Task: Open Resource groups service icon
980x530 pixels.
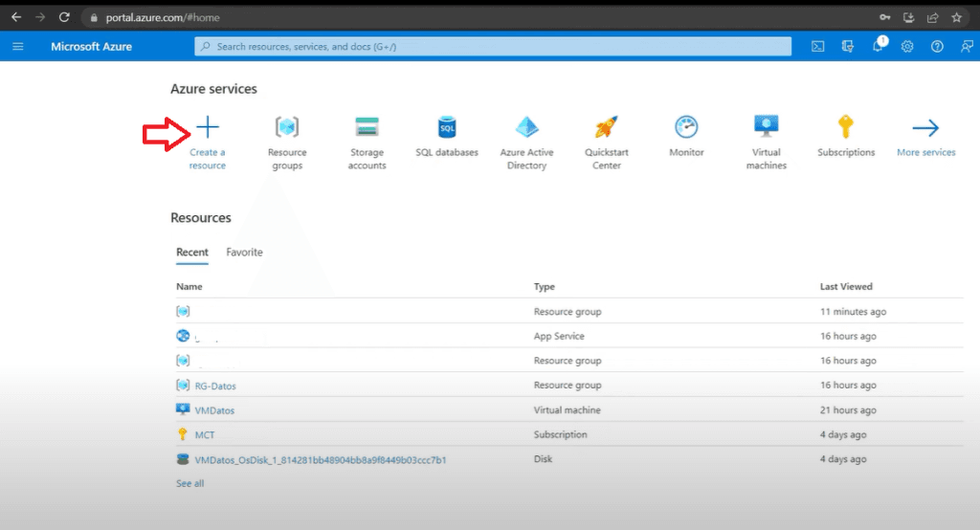Action: [x=287, y=127]
